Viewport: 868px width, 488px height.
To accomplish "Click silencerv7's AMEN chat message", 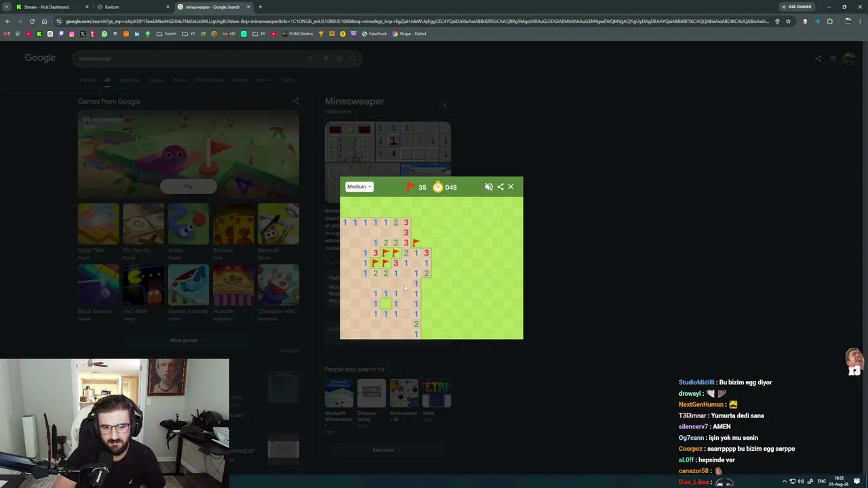I will (x=722, y=427).
